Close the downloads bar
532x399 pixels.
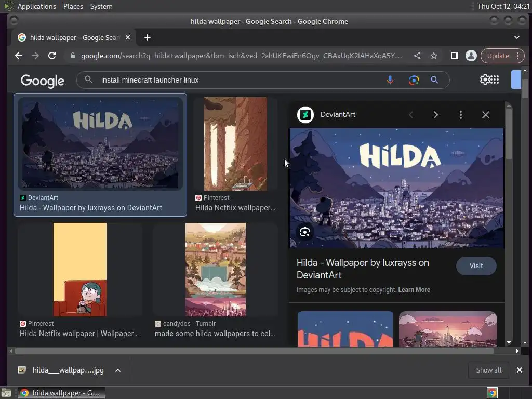point(519,370)
